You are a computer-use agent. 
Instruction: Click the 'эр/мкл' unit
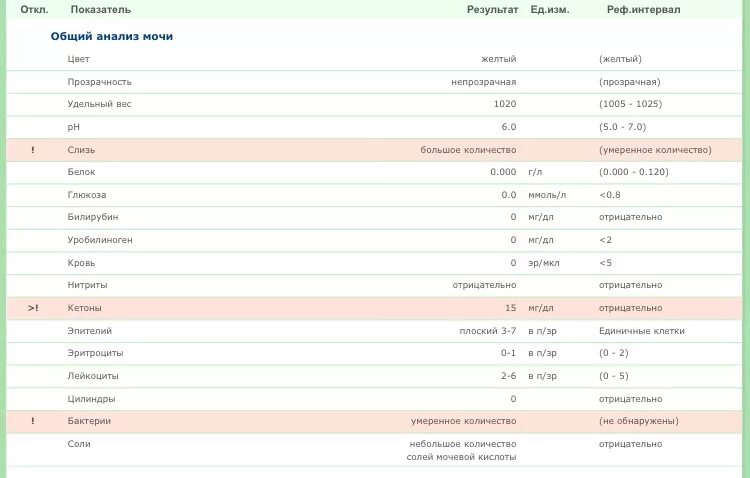(x=544, y=263)
